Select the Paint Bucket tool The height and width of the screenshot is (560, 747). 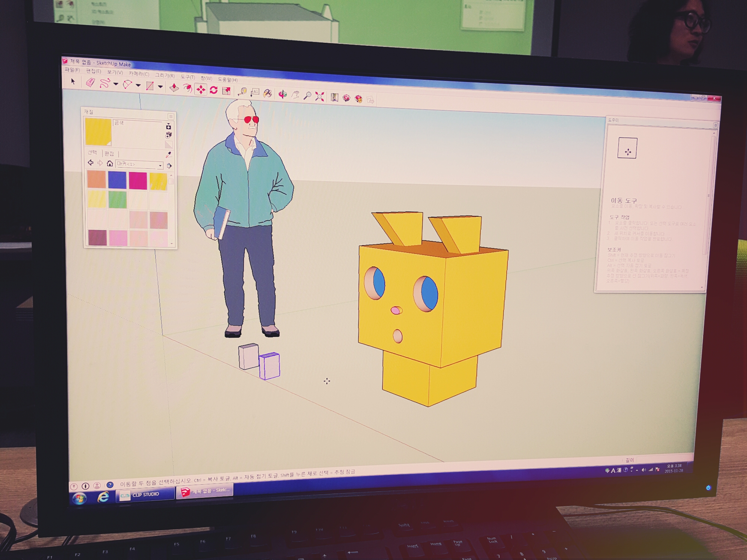tap(267, 93)
